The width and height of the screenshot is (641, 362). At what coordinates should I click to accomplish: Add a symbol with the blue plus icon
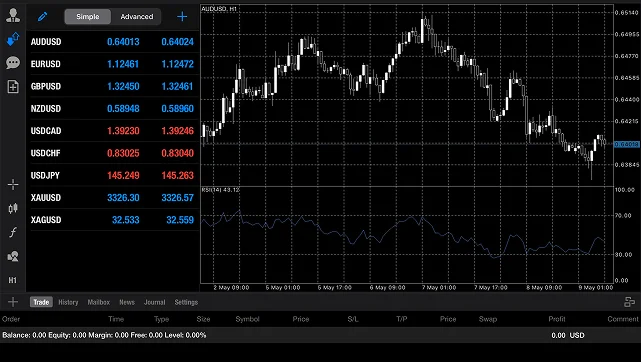[x=182, y=17]
